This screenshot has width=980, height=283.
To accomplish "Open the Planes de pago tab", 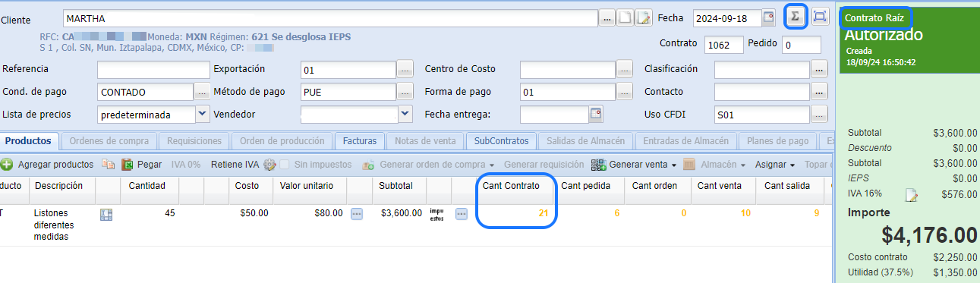I will pyautogui.click(x=777, y=141).
